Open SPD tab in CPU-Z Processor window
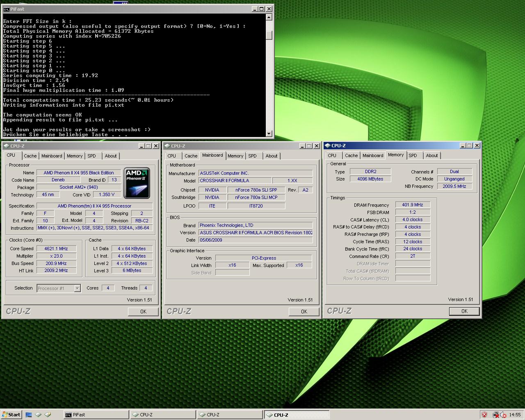Image resolution: width=525 pixels, height=420 pixels. [x=92, y=156]
